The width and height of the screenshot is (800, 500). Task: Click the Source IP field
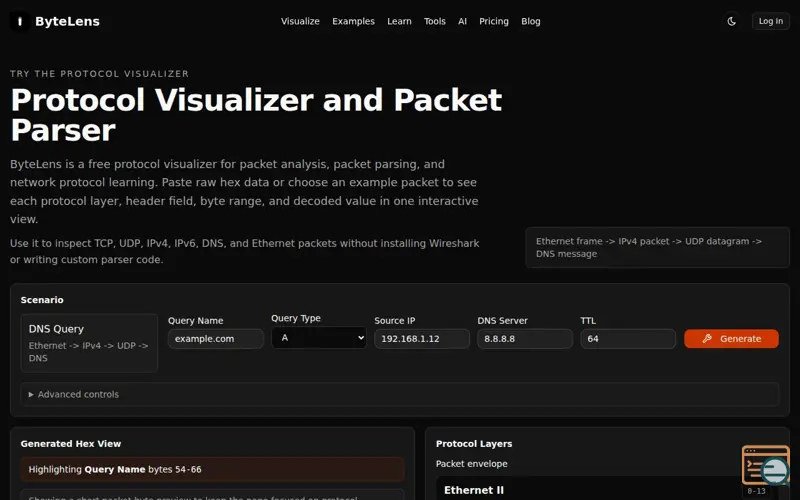(422, 339)
